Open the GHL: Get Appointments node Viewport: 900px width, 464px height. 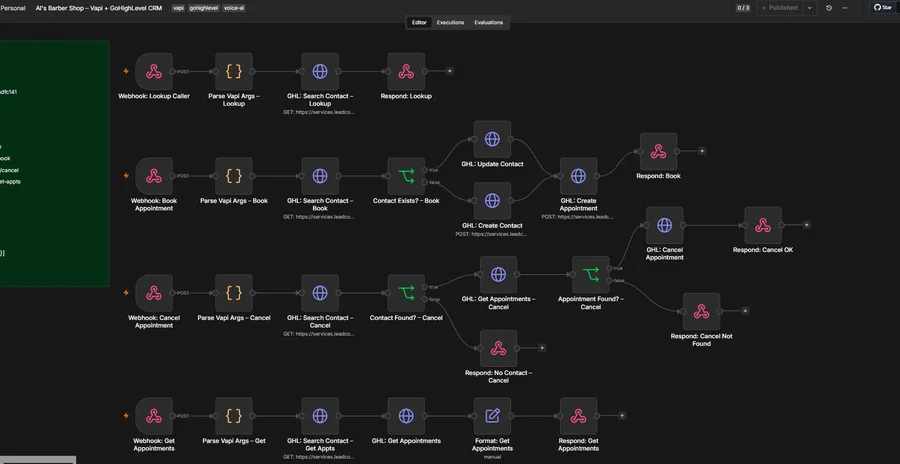click(x=406, y=416)
